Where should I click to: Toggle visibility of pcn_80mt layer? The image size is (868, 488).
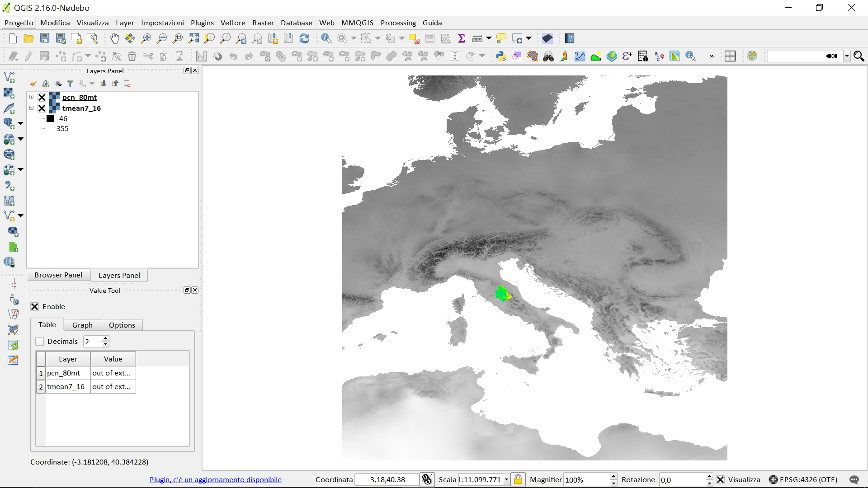coord(42,97)
